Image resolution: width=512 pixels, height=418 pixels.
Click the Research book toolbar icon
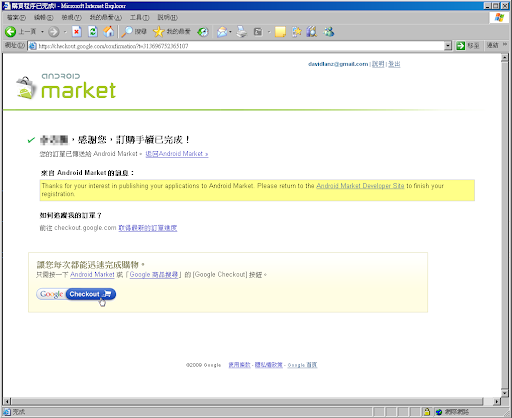tap(312, 32)
